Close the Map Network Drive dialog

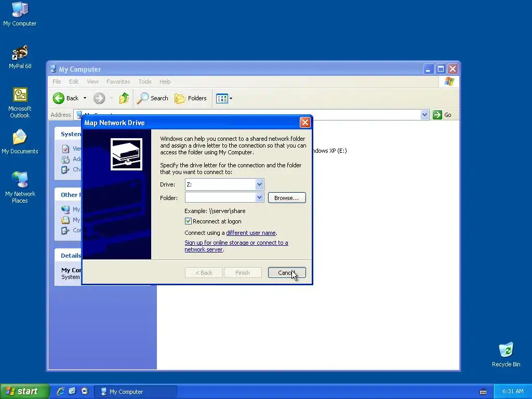tap(304, 123)
